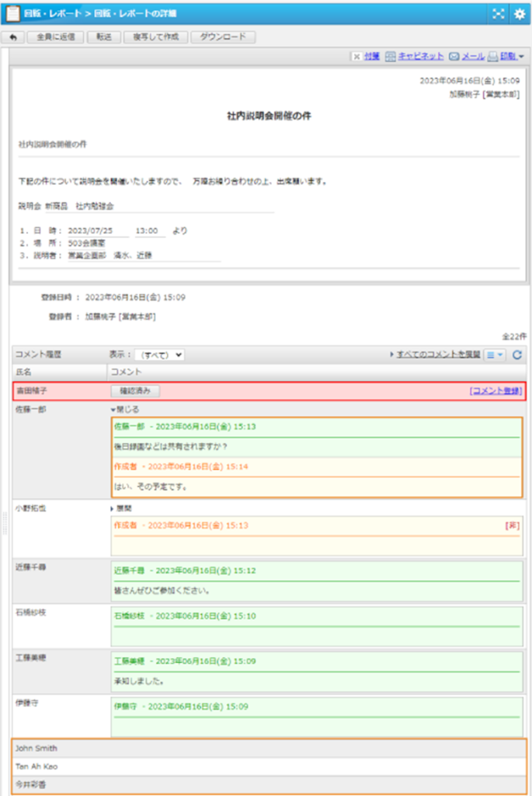Viewport: 532px width, 796px height.
Task: Open the コメント登録 link
Action: (x=495, y=391)
